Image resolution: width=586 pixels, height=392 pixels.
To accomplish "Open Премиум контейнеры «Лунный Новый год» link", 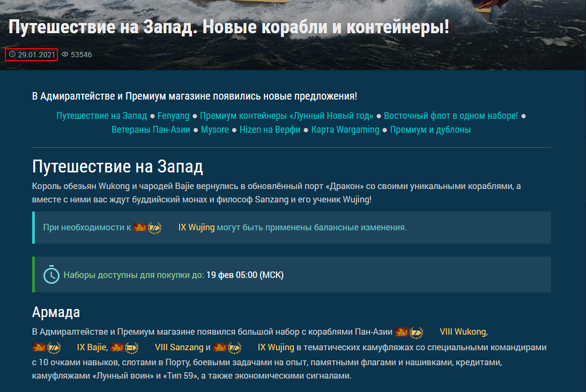I will point(287,116).
